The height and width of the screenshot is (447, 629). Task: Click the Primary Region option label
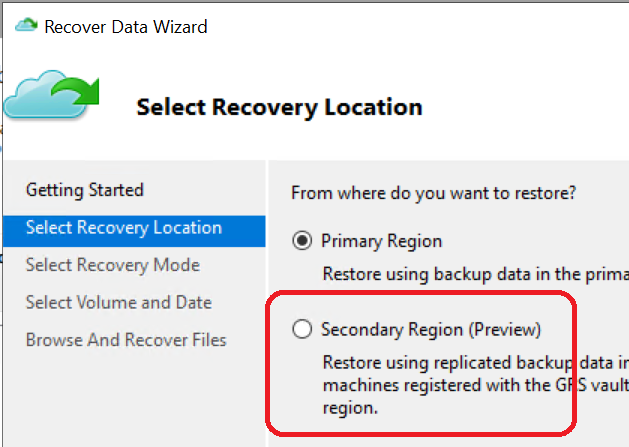[381, 241]
